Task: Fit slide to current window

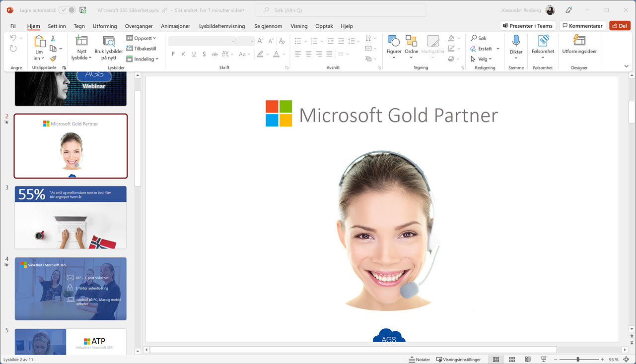Action: coord(627,360)
